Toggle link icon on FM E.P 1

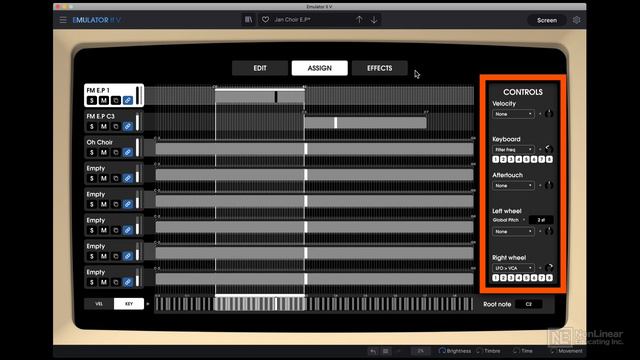(x=128, y=100)
